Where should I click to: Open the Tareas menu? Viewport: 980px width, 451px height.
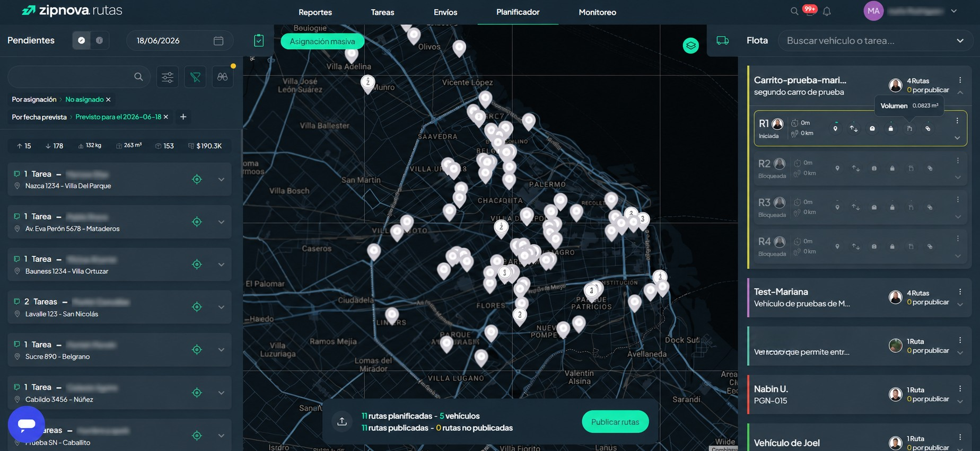(382, 12)
